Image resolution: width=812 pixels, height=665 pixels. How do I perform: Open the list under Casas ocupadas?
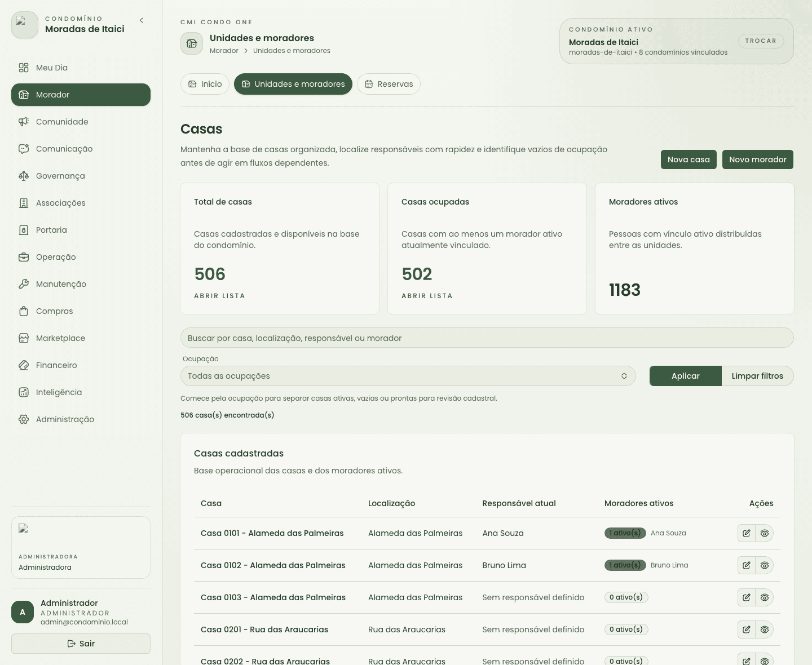427,296
